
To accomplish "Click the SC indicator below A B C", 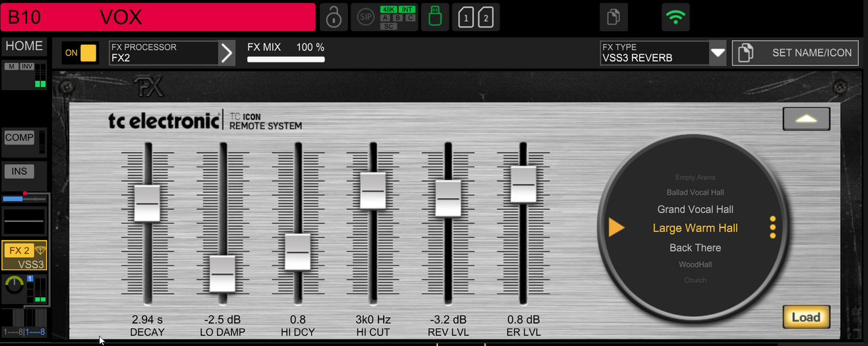I will [389, 26].
